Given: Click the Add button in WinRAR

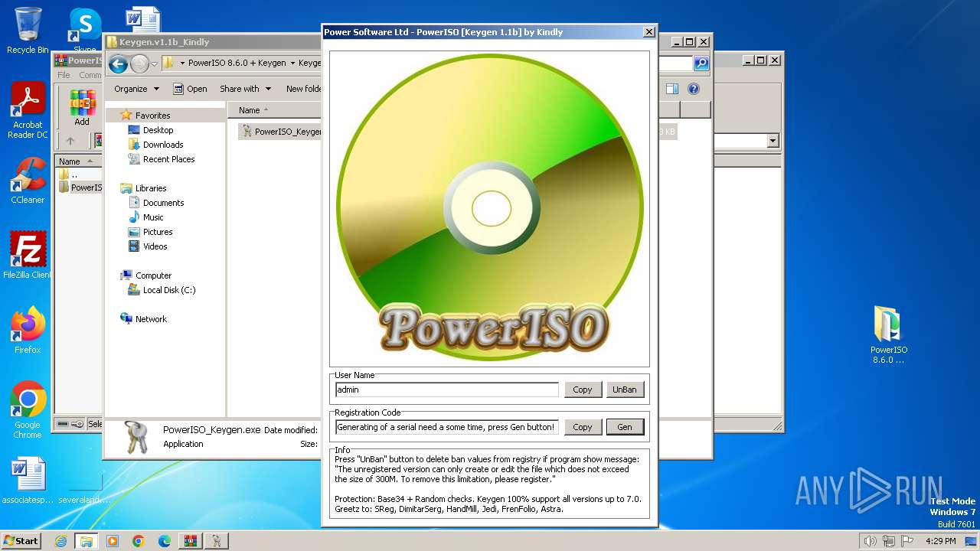Looking at the screenshot, I should pos(82,108).
